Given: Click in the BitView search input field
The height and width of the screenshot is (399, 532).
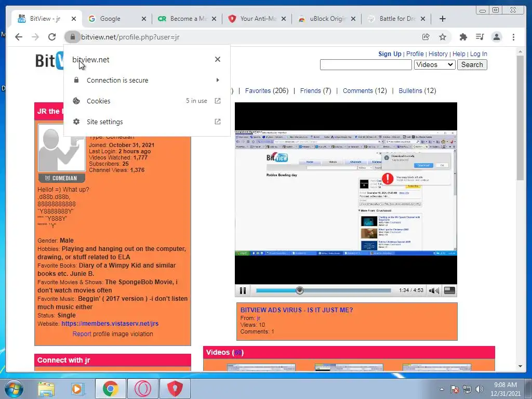Looking at the screenshot, I should click(x=366, y=64).
